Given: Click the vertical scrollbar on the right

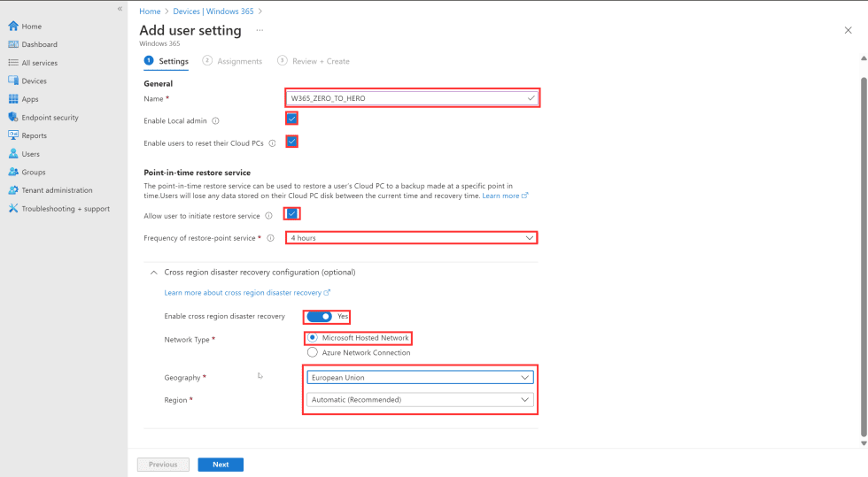Looking at the screenshot, I should 864,255.
